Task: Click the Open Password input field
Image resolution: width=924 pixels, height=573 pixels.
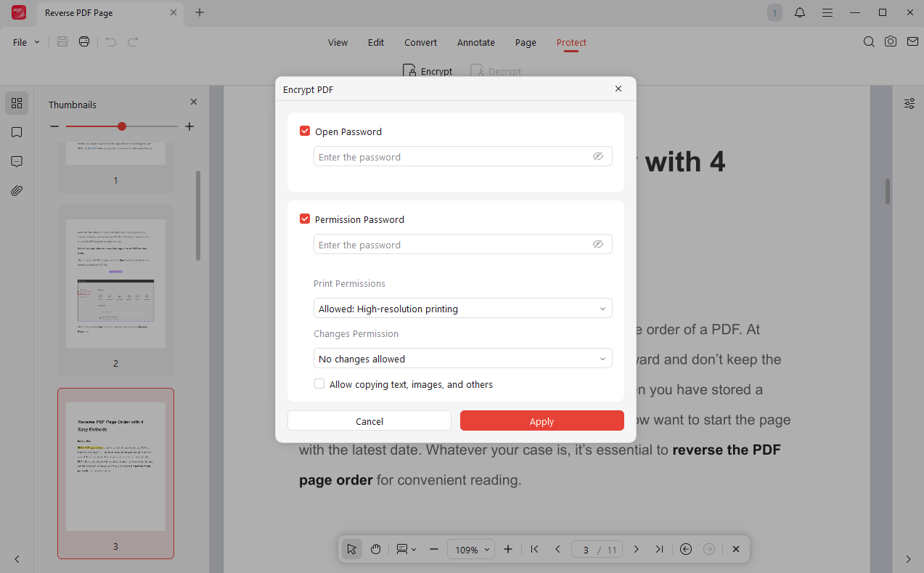Action: tap(463, 156)
